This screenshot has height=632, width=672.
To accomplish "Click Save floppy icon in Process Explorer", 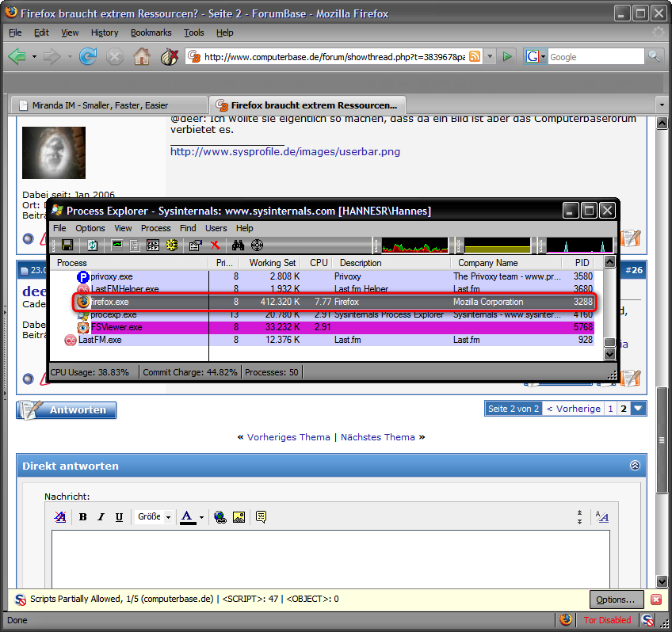I will coord(67,245).
